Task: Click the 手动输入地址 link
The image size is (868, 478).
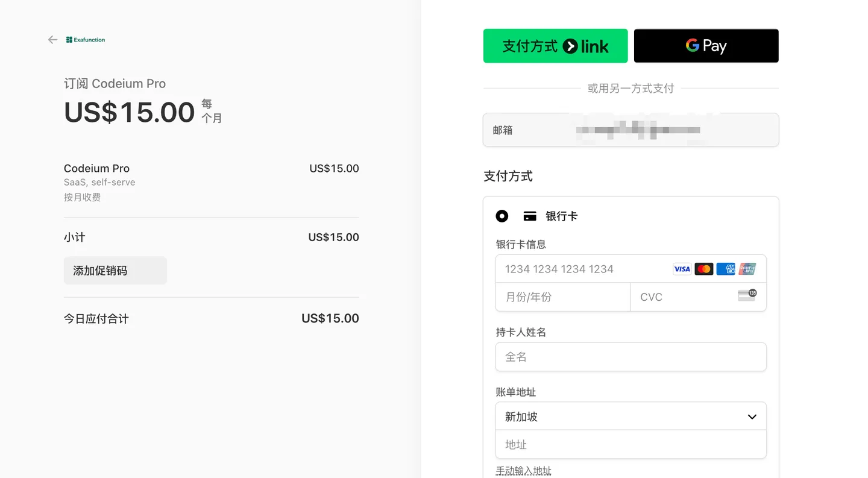Action: (523, 470)
